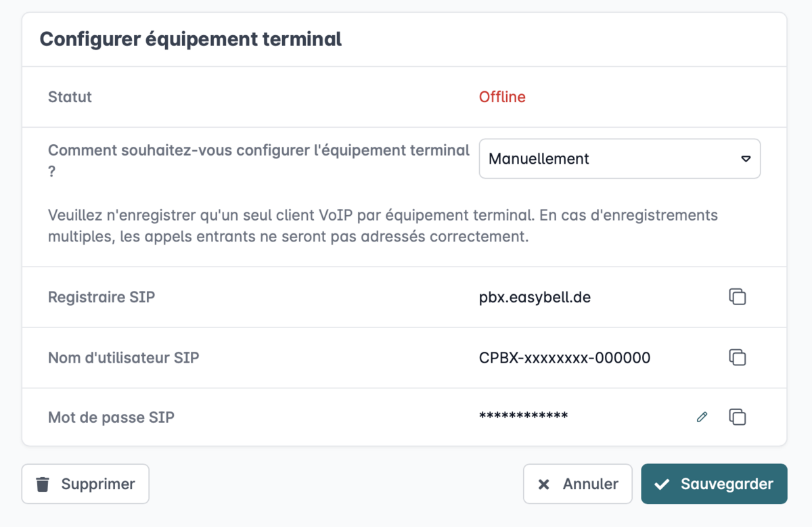812x527 pixels.
Task: Click the Statut row label
Action: pyautogui.click(x=70, y=97)
